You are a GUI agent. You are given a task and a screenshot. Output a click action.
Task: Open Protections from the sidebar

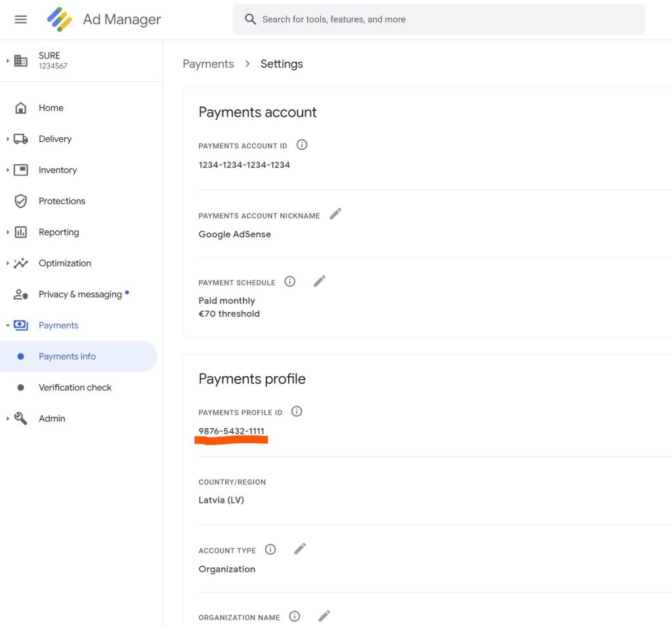[x=62, y=201]
